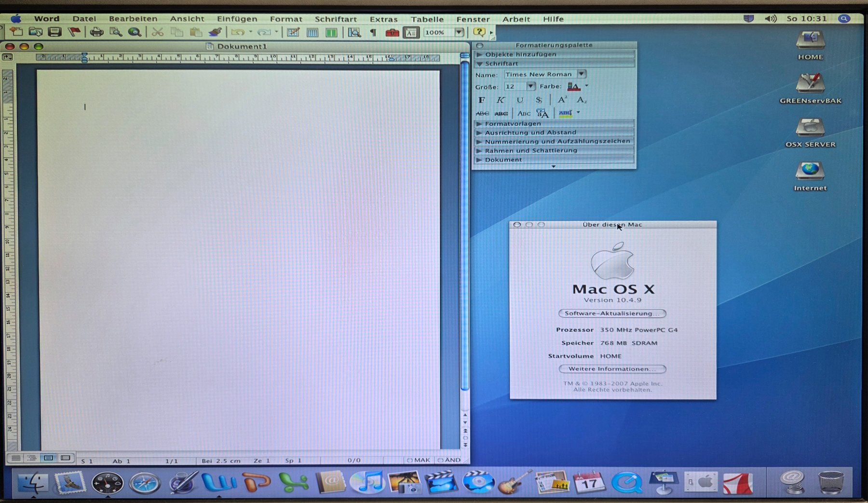Click the Software-Aktualisierung button
Image resolution: width=868 pixels, height=503 pixels.
click(612, 313)
